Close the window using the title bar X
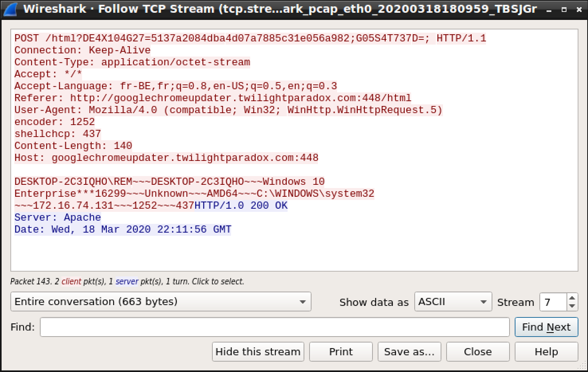 click(579, 10)
